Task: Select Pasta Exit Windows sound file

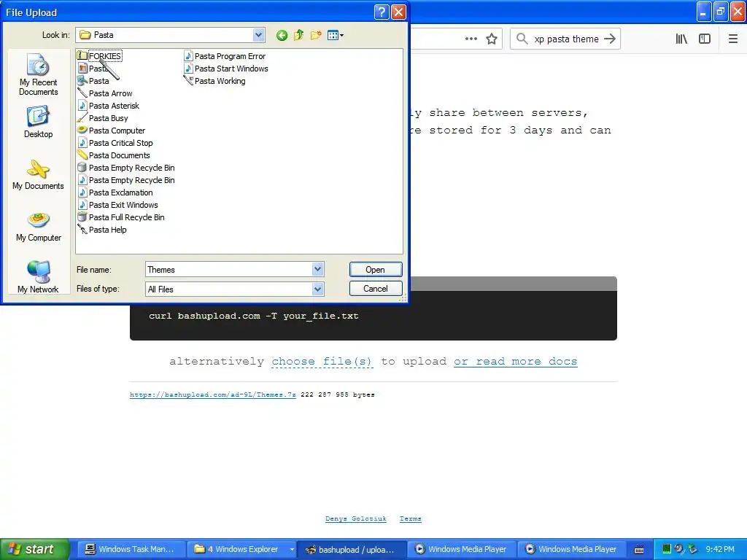Action: [x=117, y=205]
